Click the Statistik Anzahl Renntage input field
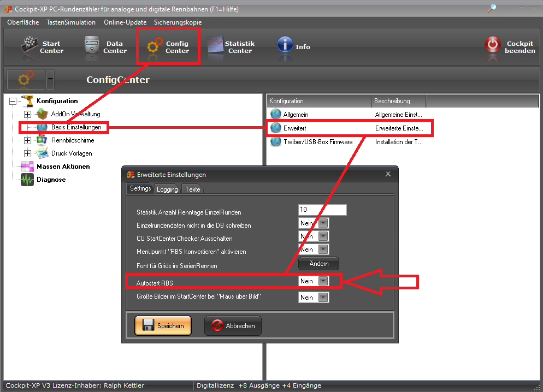Viewport: 543px width, 392px height. click(x=322, y=210)
